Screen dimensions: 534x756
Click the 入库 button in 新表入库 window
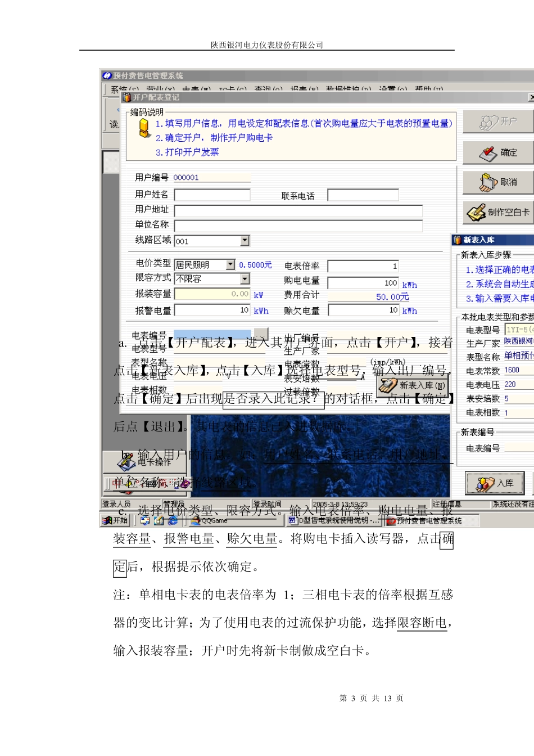pos(495,483)
